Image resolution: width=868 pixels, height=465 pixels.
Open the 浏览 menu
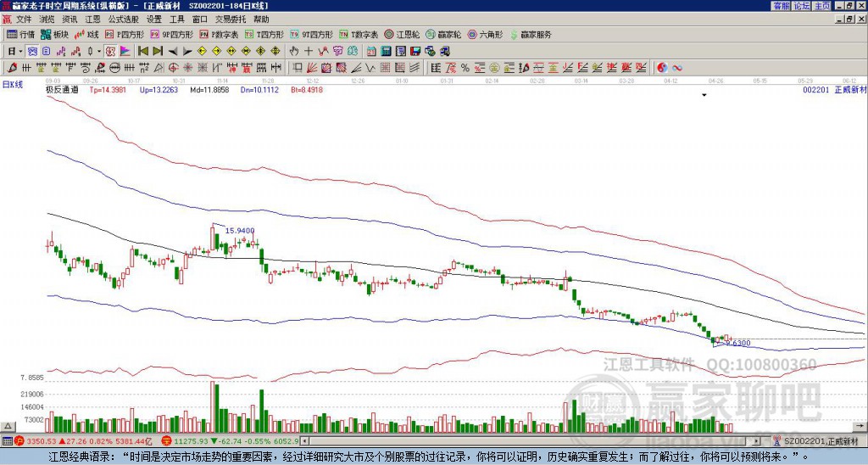click(47, 20)
